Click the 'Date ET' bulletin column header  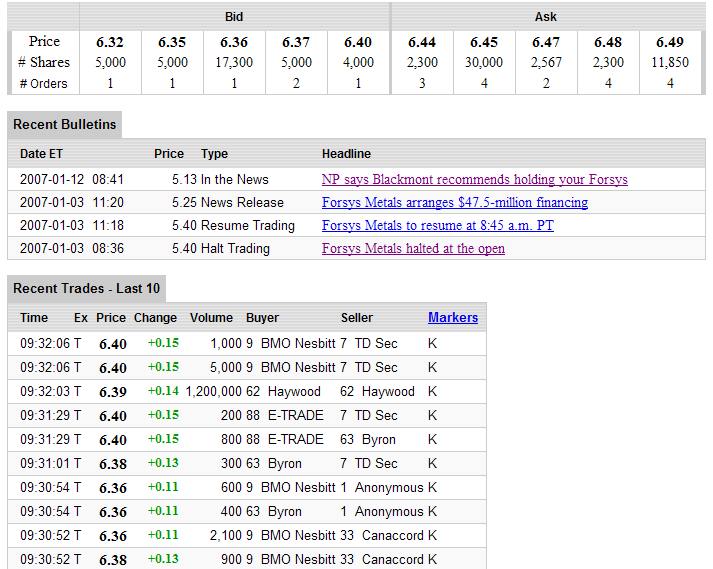click(41, 154)
